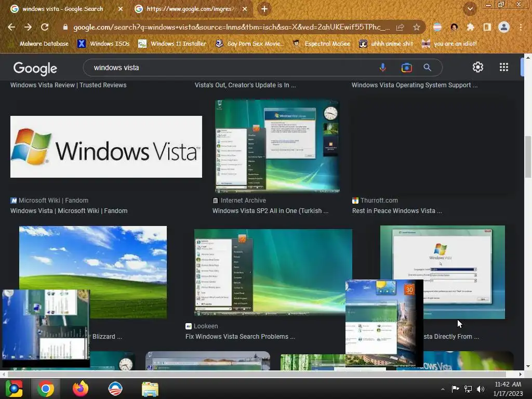
Task: Open the Espectral McGee bookmark
Action: [x=322, y=44]
